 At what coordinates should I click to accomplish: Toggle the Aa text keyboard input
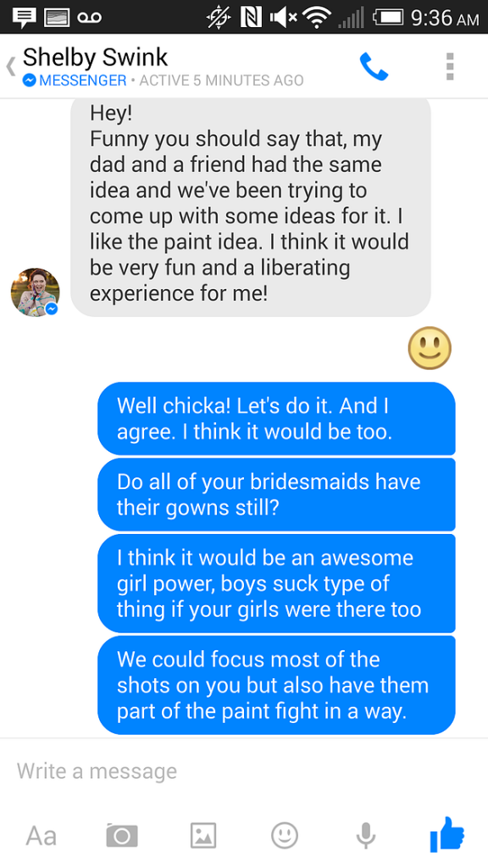tap(41, 835)
